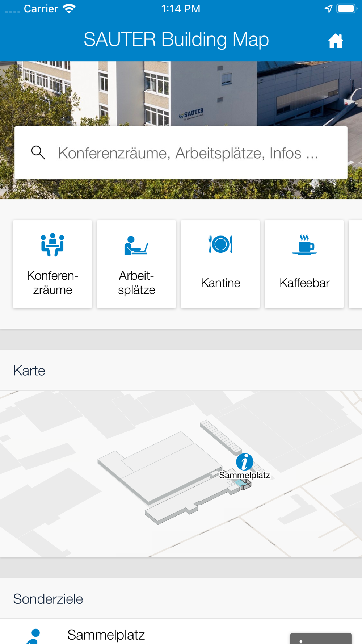Tap the location arrow in status bar
The width and height of the screenshot is (362, 644).
[x=328, y=9]
